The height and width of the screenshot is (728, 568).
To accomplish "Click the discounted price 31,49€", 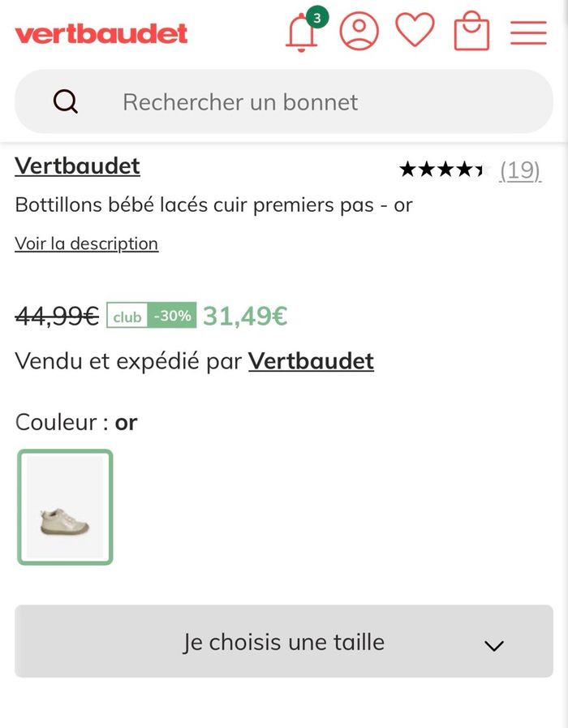I will click(x=245, y=316).
